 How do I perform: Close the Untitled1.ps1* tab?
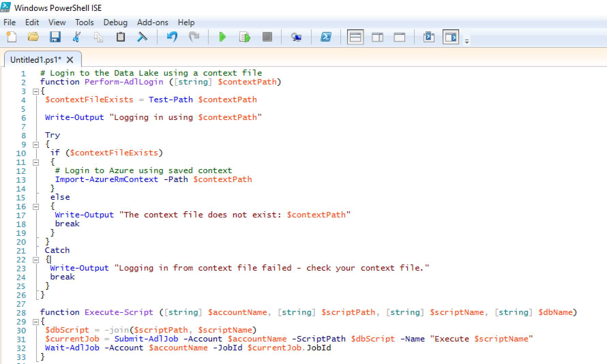[70, 60]
